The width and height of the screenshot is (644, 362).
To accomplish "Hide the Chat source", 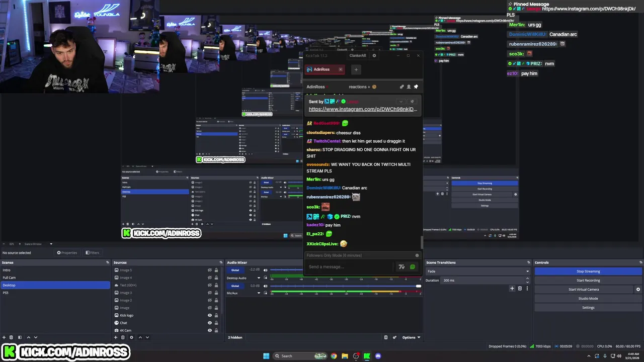I will click(x=210, y=323).
